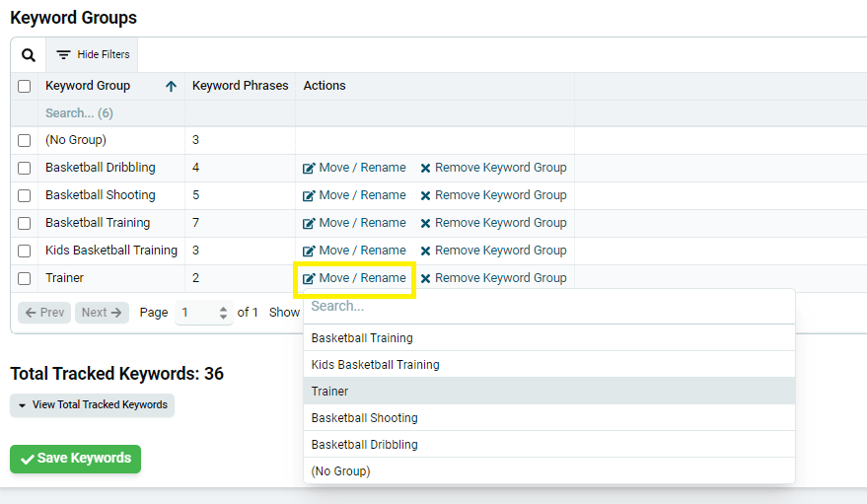
Task: Sort by the Keyword Group up-arrow icon
Action: [171, 86]
